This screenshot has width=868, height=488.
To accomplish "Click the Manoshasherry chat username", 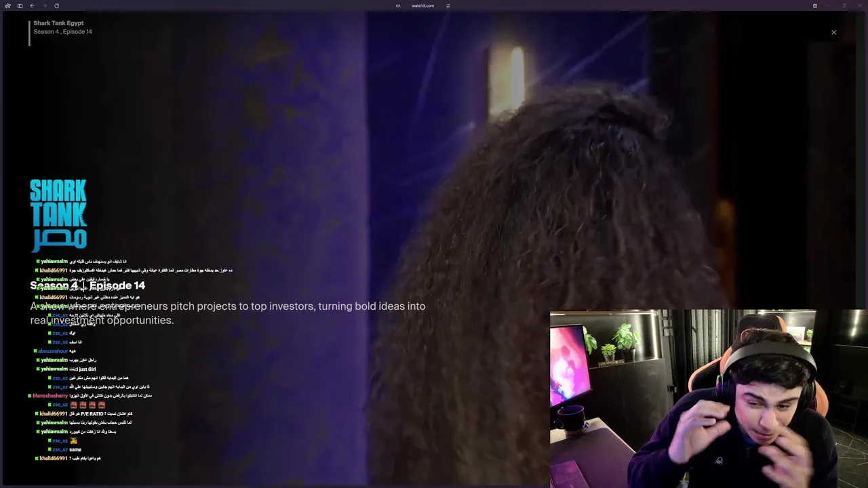I will tap(50, 396).
